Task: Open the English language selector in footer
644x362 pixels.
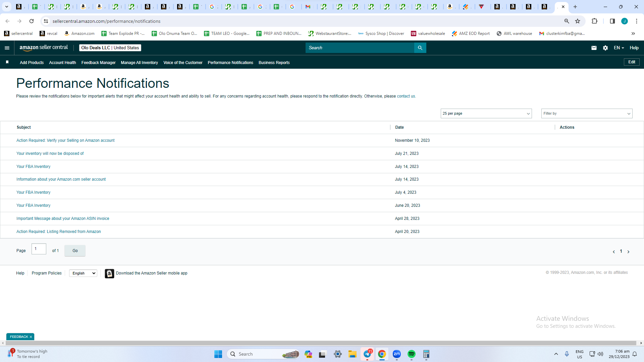Action: 83,274
